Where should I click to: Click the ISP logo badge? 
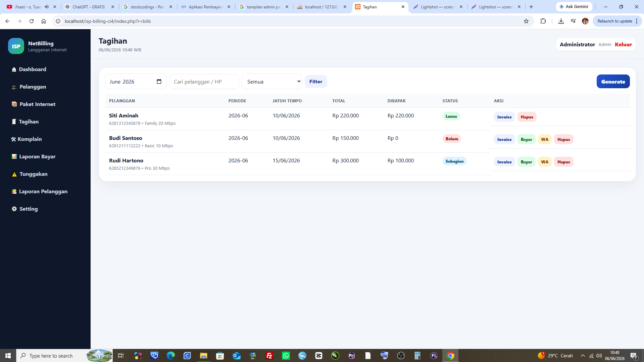coord(16,46)
